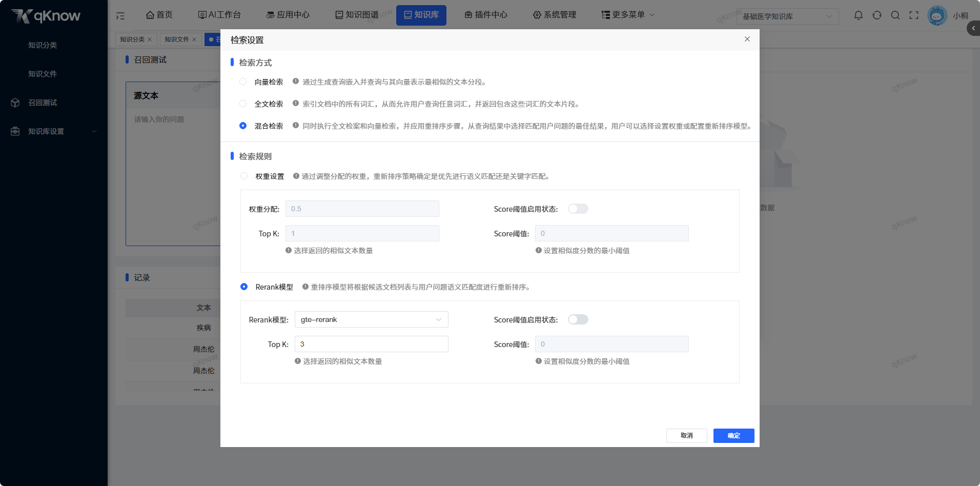Click Score阈值 field in Rerank section

pos(612,344)
